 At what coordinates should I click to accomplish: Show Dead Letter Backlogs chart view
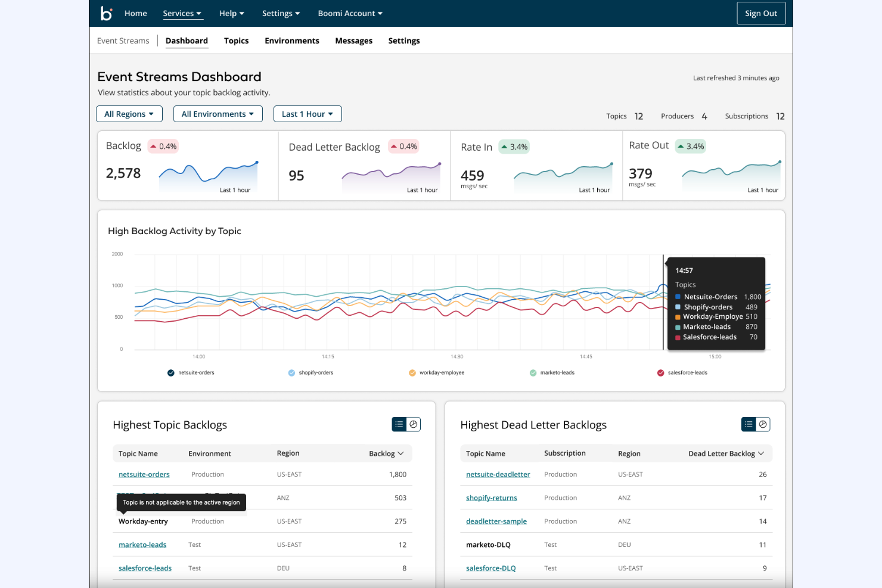763,424
